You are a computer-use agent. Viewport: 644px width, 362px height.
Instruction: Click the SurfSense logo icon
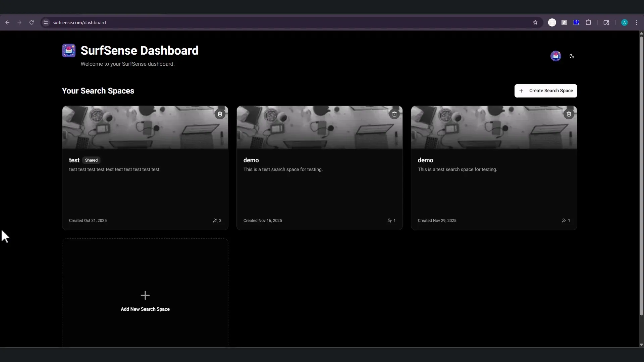coord(69,51)
